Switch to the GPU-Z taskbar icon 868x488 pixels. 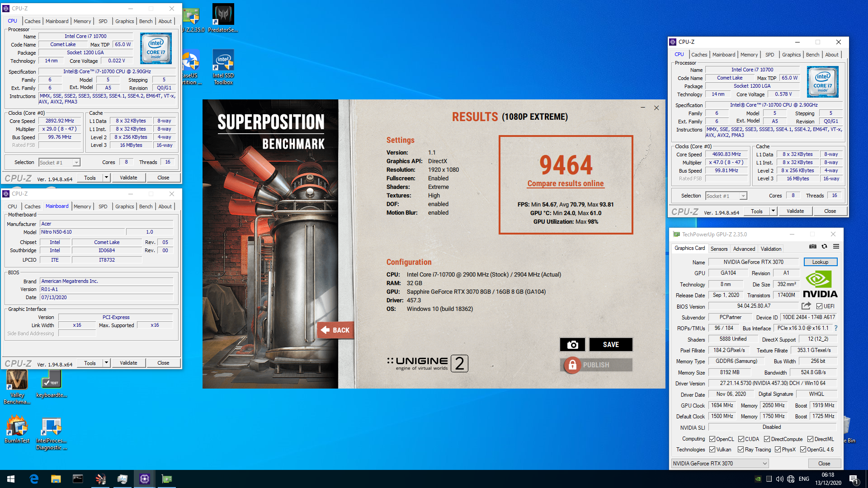coord(167,479)
